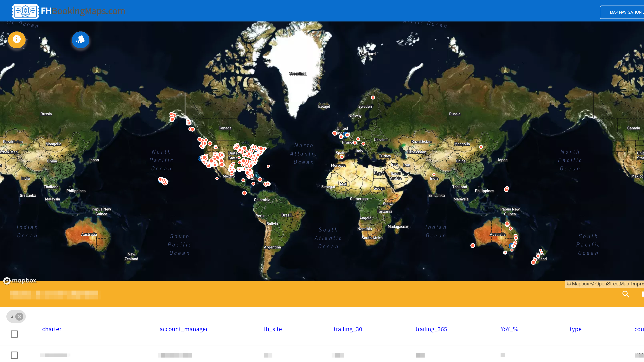Click the Brazil map label

click(x=286, y=215)
